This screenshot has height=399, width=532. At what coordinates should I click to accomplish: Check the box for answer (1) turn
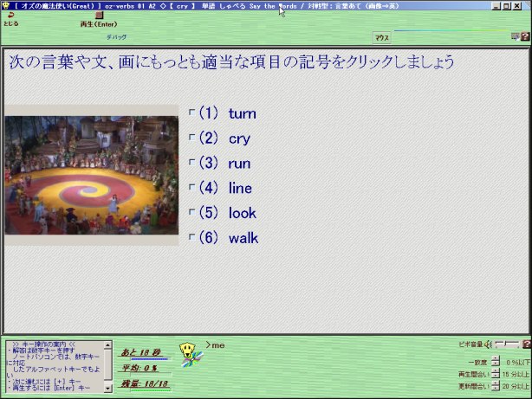191,113
